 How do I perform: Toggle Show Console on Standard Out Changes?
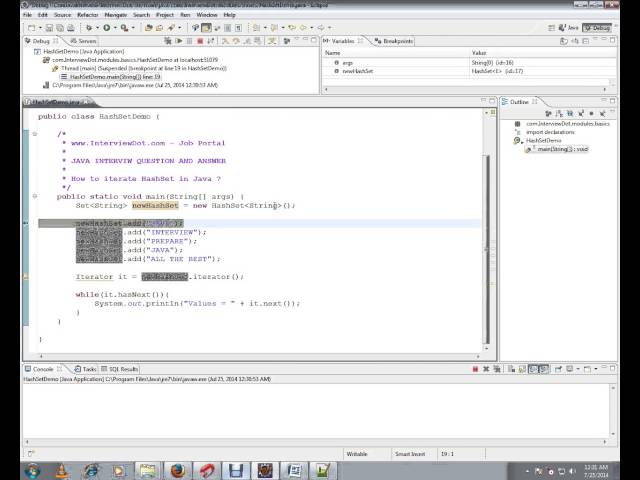pyautogui.click(x=533, y=369)
